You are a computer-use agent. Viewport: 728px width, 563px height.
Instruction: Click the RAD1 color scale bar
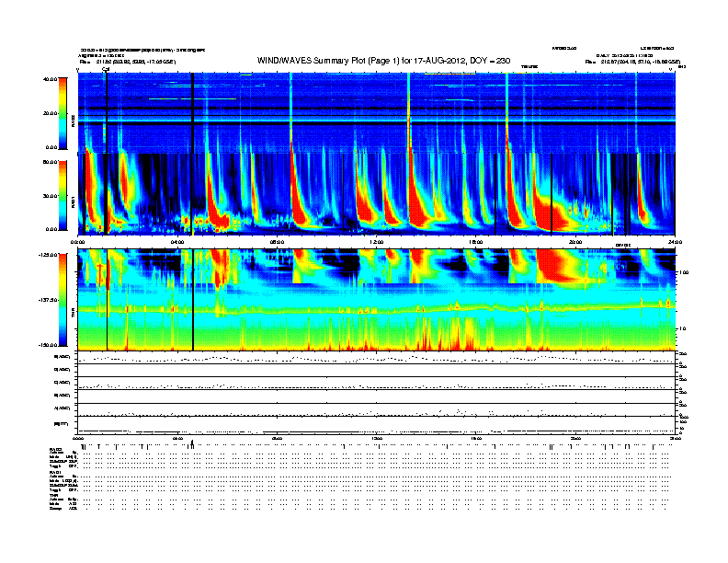pyautogui.click(x=63, y=195)
